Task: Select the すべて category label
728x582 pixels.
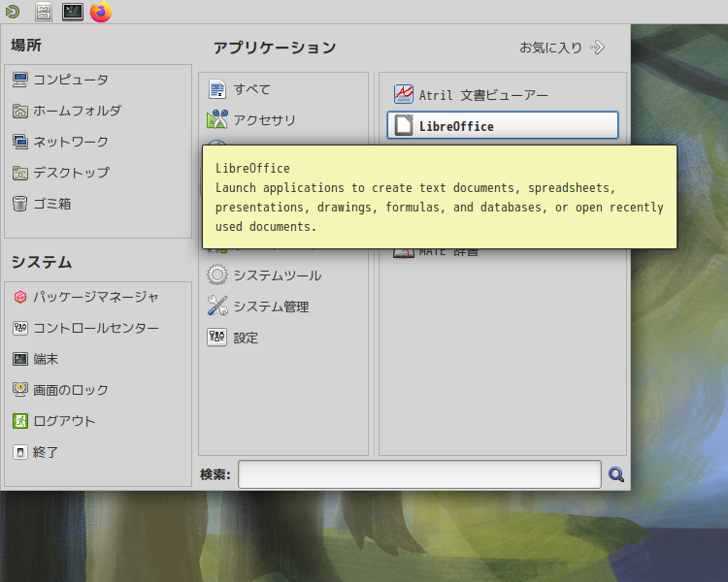Action: point(252,89)
